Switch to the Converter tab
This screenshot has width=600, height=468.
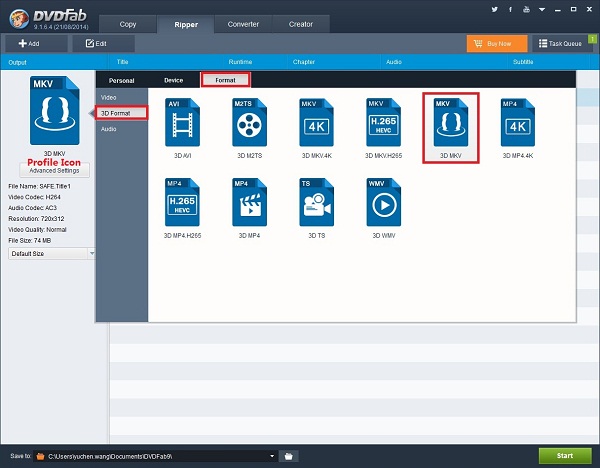[x=243, y=24]
